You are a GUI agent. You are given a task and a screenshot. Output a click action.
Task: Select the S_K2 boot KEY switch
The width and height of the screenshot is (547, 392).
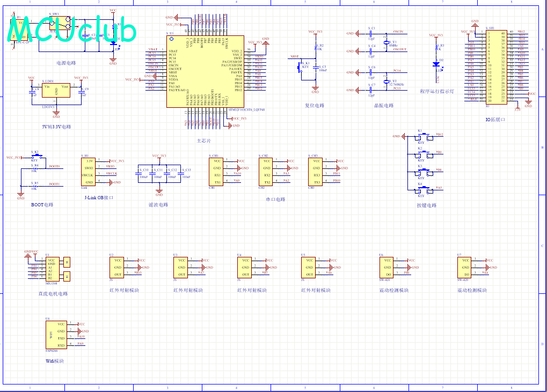(x=36, y=156)
